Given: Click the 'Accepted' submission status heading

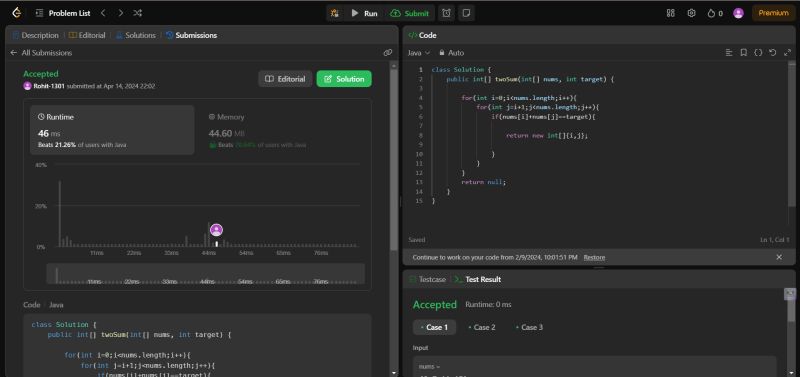Looking at the screenshot, I should pyautogui.click(x=41, y=74).
